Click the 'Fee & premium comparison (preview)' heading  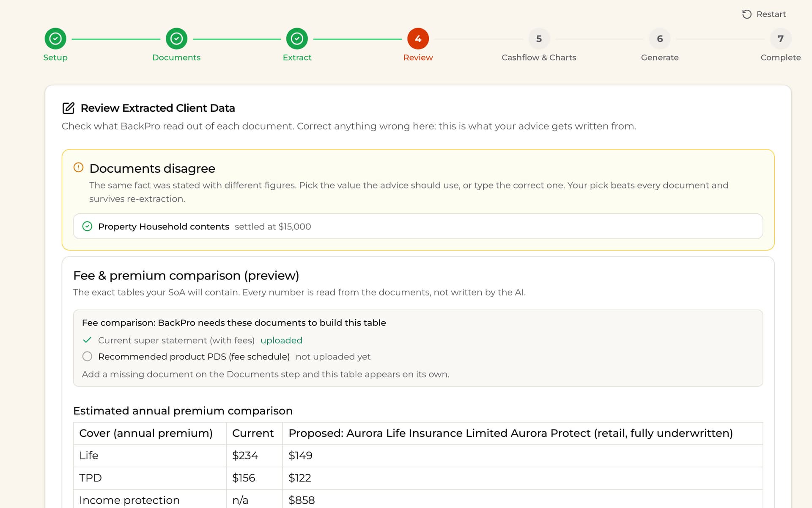tap(186, 276)
